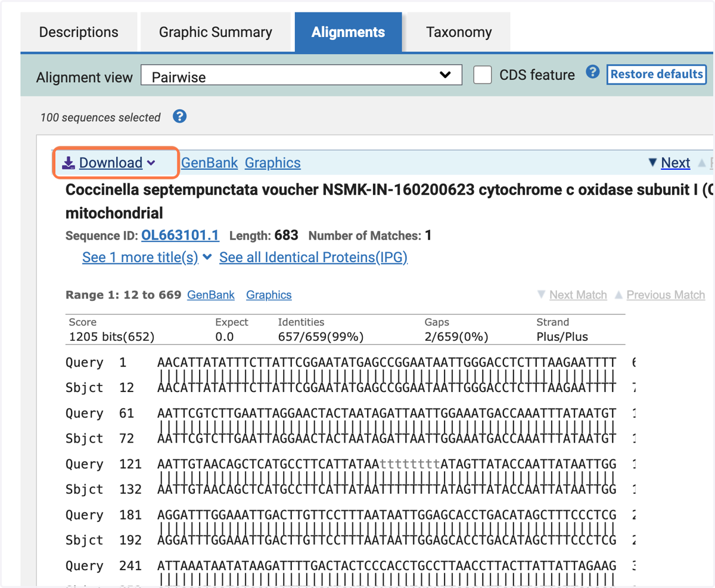
Task: Click the Download tray icon
Action: coord(69,163)
